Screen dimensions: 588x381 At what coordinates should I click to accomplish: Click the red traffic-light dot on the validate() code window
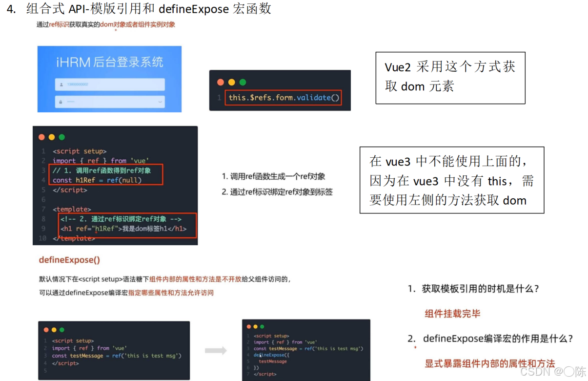click(x=220, y=82)
